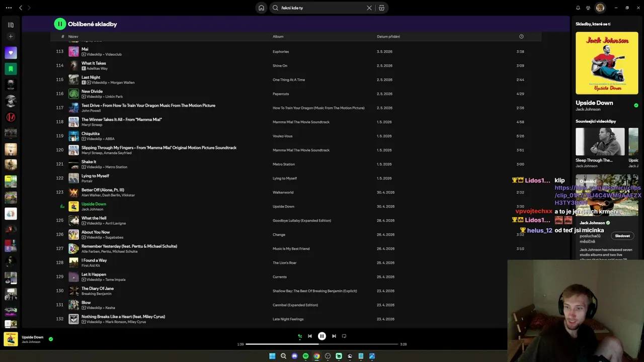644x362 pixels.
Task: Toggle shuffle in the player bar
Action: point(300,336)
